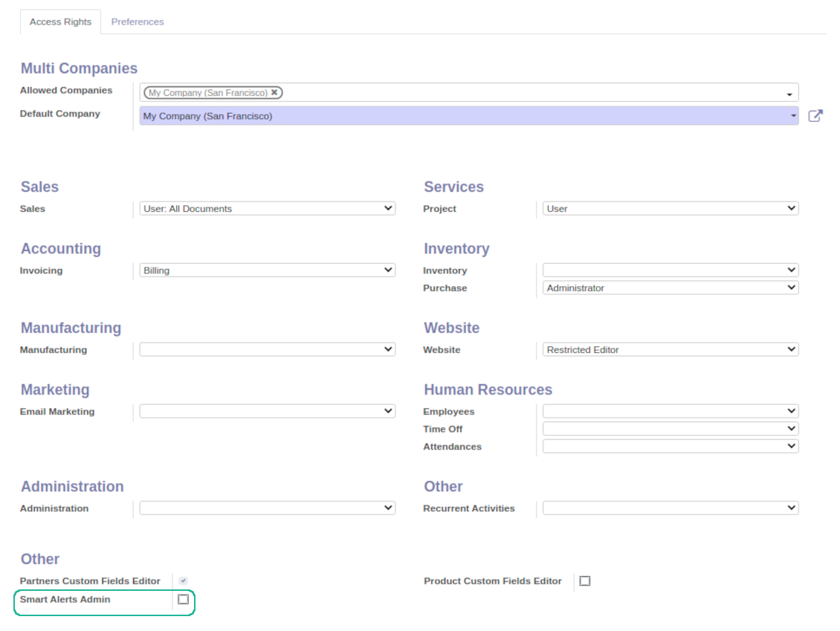The height and width of the screenshot is (631, 840).
Task: Open the Project User dropdown
Action: (671, 208)
